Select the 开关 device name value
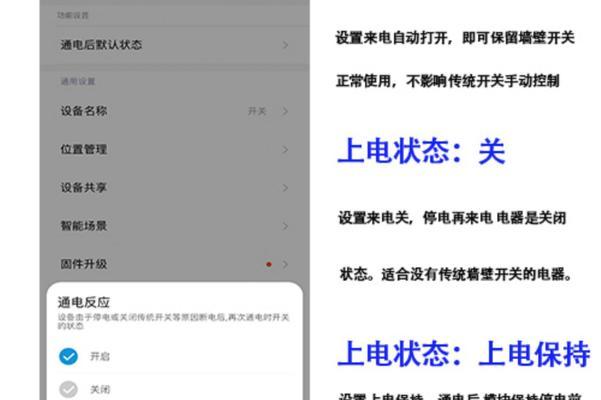 click(x=257, y=111)
